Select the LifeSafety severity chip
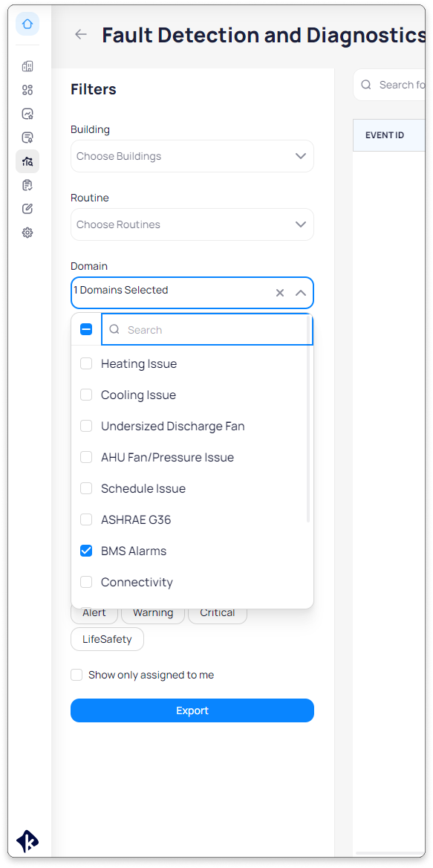Viewport: 433px width, 868px height. [107, 639]
